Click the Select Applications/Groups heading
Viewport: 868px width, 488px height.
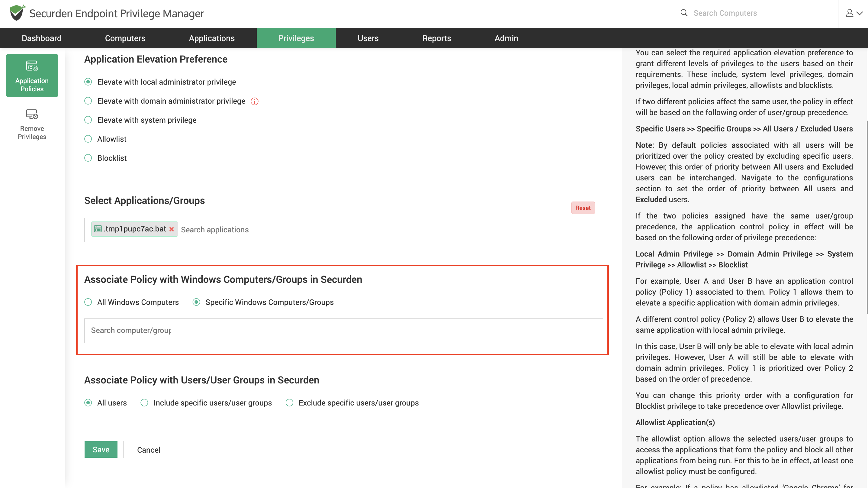pos(145,201)
